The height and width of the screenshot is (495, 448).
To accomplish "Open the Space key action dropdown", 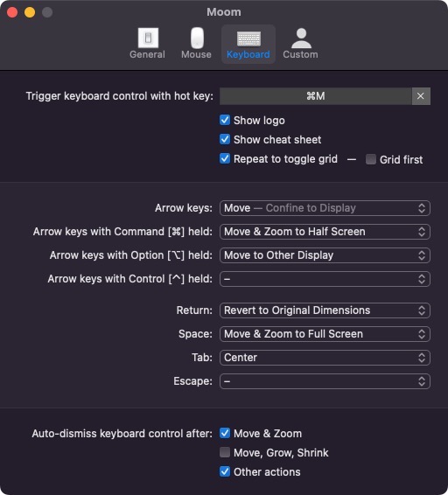I will coord(325,334).
